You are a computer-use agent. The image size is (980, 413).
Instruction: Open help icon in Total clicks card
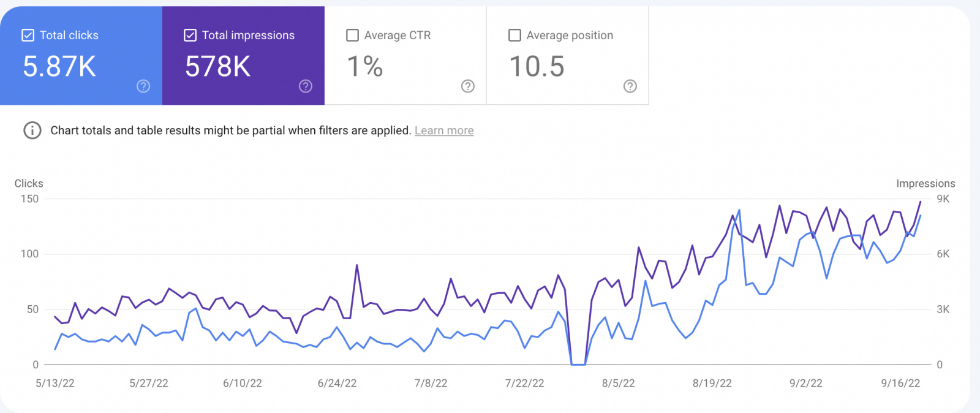point(143,86)
